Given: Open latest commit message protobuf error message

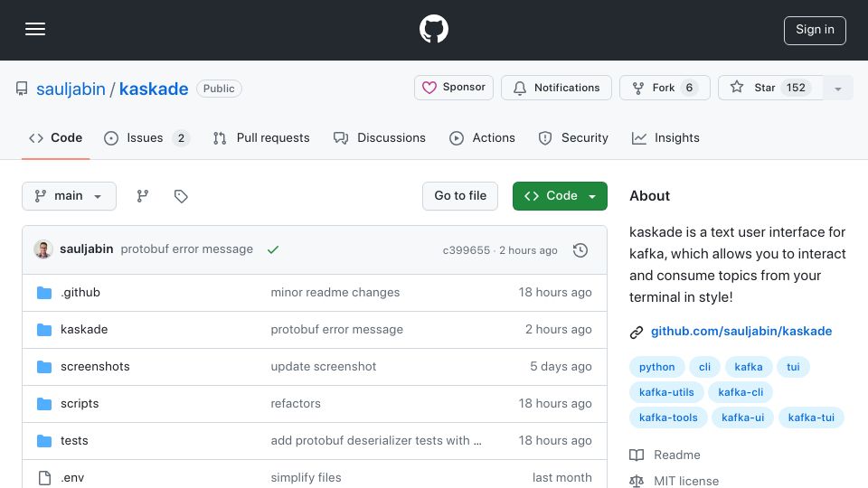Looking at the screenshot, I should tap(186, 249).
